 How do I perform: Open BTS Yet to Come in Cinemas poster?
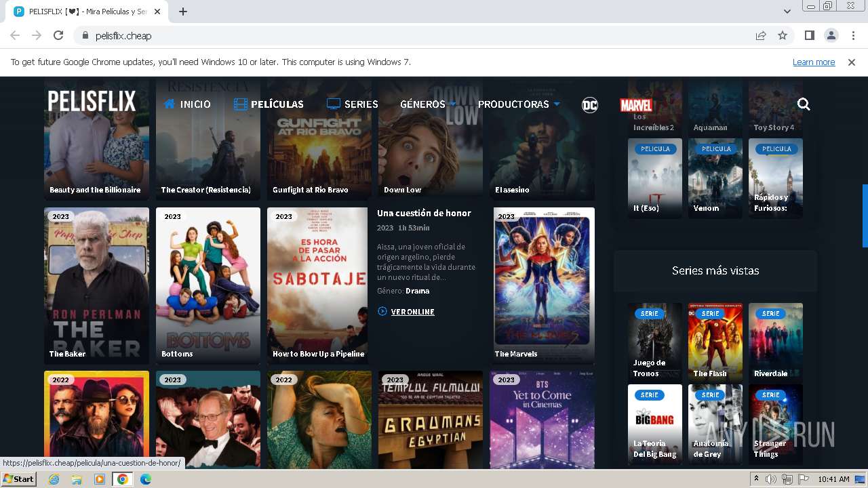coord(542,420)
